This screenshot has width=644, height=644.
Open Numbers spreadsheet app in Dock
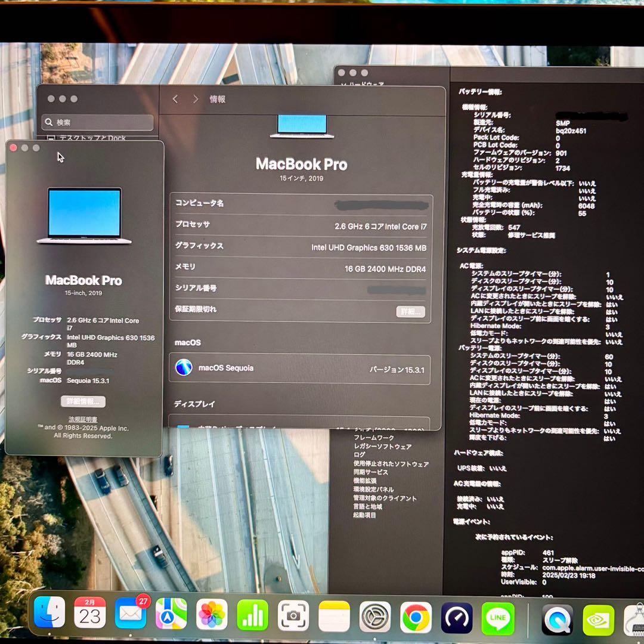253,615
